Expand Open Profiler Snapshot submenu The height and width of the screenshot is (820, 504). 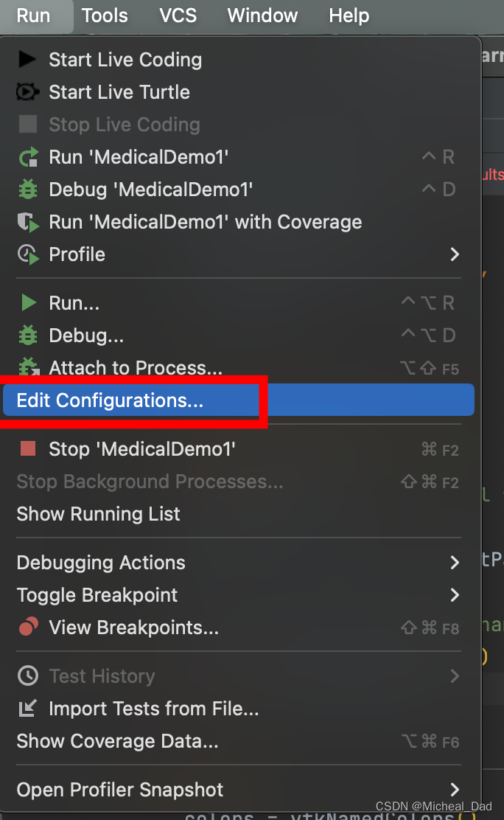(x=455, y=790)
